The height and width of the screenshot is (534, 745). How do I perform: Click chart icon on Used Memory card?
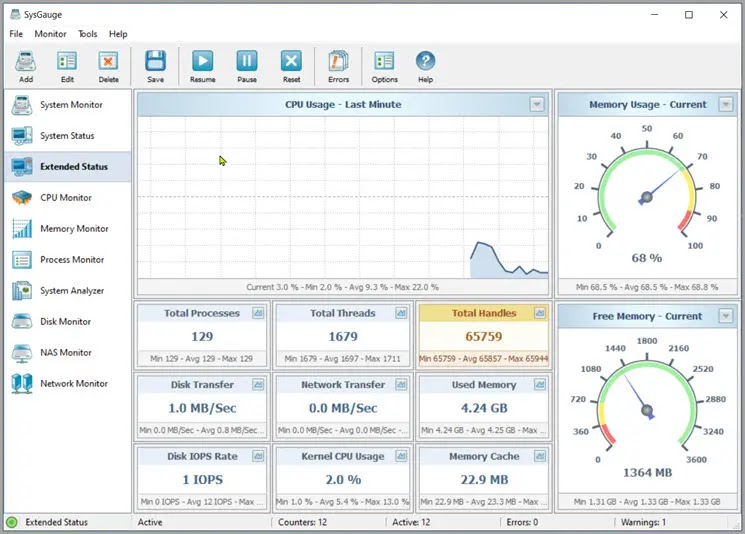[x=540, y=384]
